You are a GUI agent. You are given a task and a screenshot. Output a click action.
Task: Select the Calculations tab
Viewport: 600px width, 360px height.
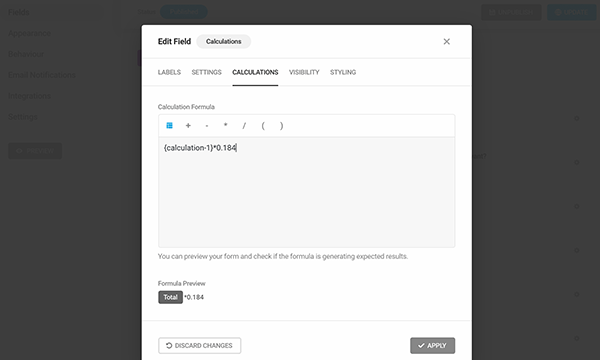tap(255, 72)
